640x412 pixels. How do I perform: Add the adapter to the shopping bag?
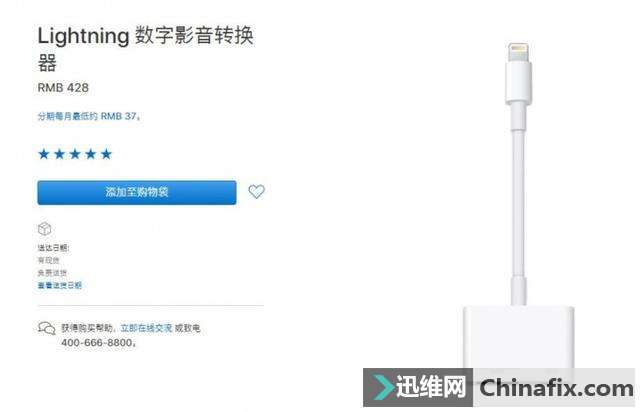pos(137,192)
